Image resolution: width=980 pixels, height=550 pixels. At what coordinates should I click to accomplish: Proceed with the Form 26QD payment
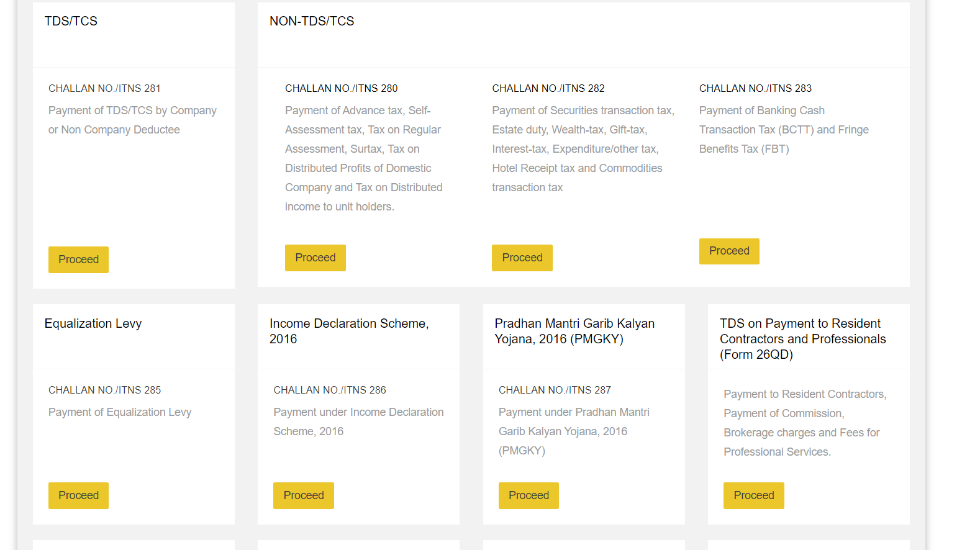pyautogui.click(x=753, y=495)
